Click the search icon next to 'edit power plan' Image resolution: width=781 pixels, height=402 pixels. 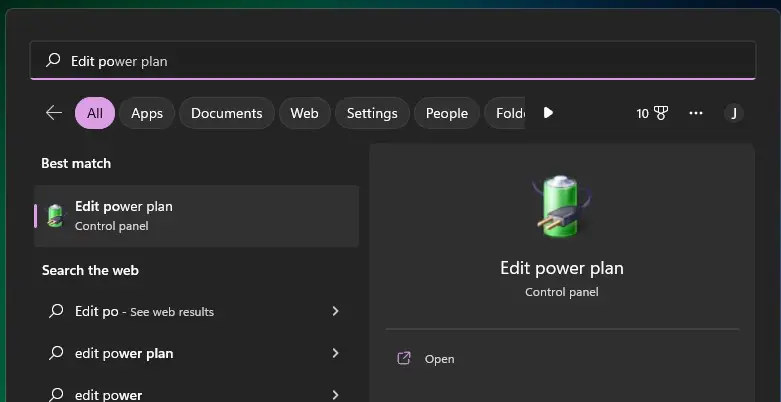click(x=56, y=353)
